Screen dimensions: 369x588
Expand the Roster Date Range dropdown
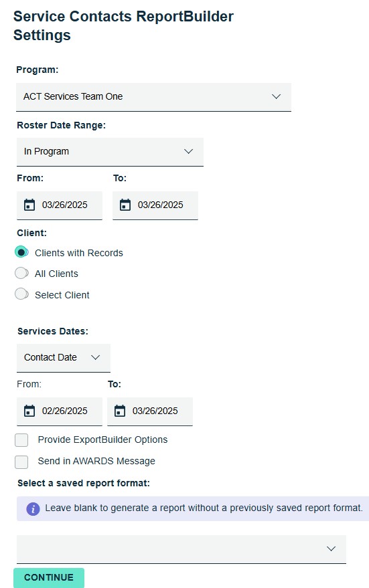pos(110,151)
